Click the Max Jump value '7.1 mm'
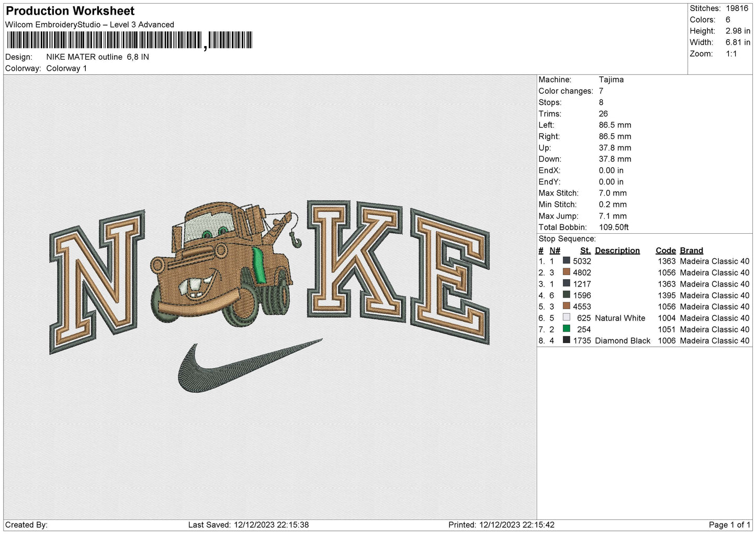 click(613, 216)
